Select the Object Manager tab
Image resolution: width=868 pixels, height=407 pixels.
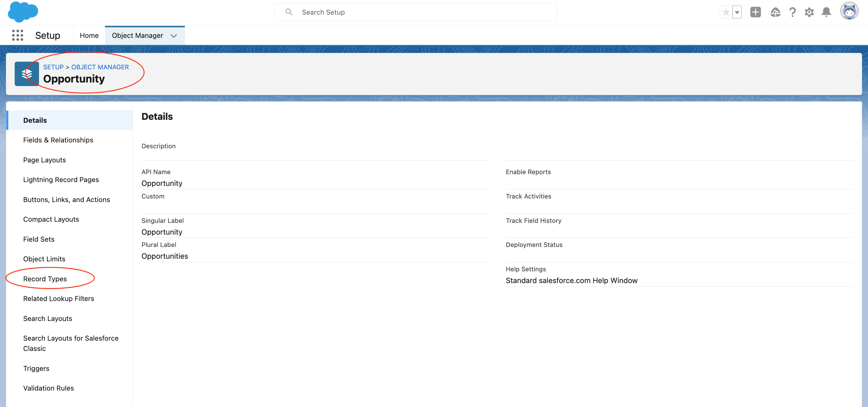138,36
